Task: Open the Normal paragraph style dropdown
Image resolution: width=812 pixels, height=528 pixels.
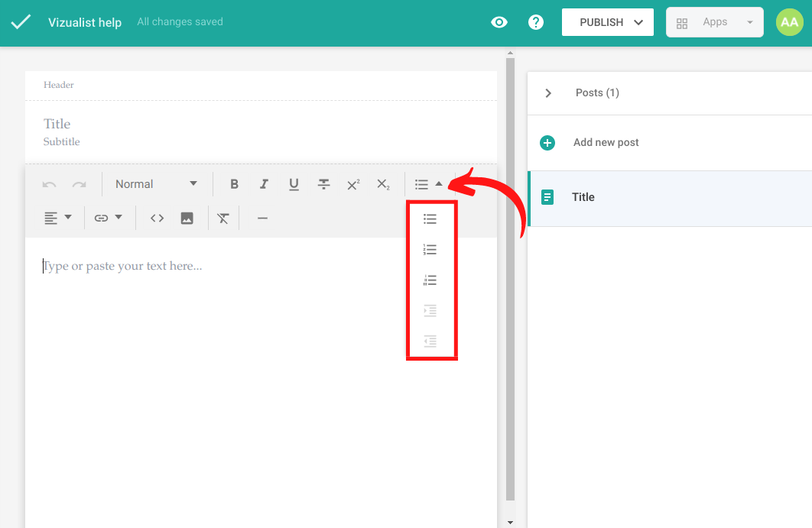Action: coord(156,184)
